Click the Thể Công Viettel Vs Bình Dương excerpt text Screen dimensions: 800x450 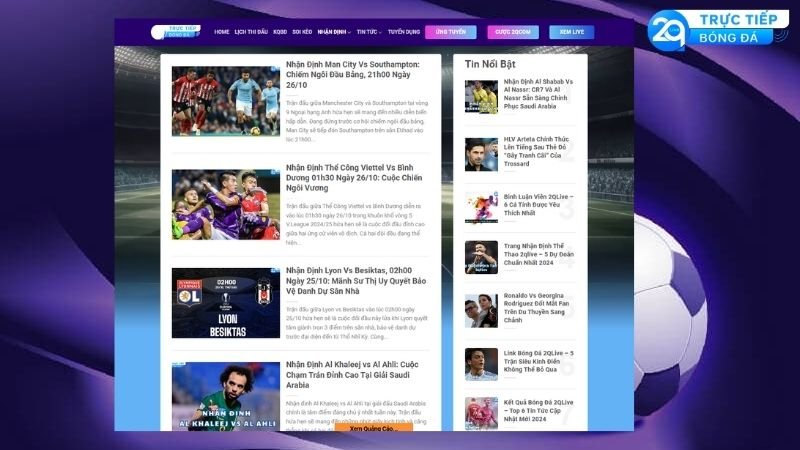tap(356, 224)
